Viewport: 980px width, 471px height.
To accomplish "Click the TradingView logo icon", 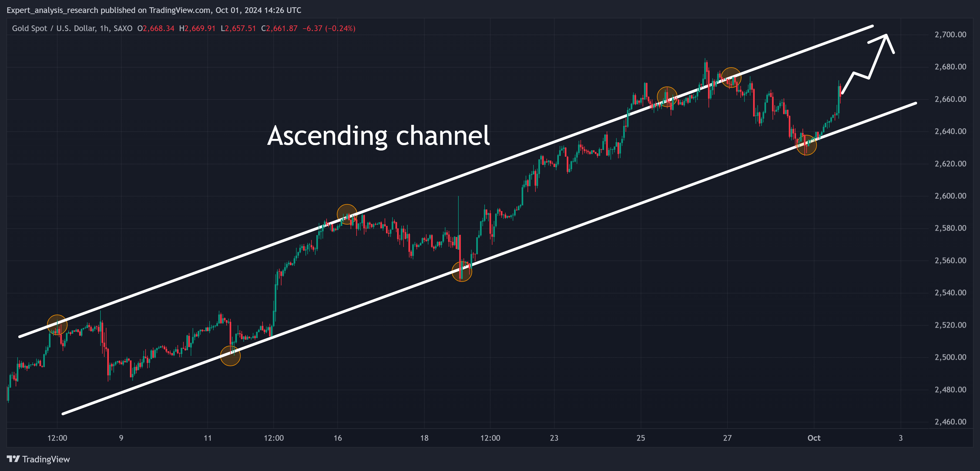I will pyautogui.click(x=13, y=459).
